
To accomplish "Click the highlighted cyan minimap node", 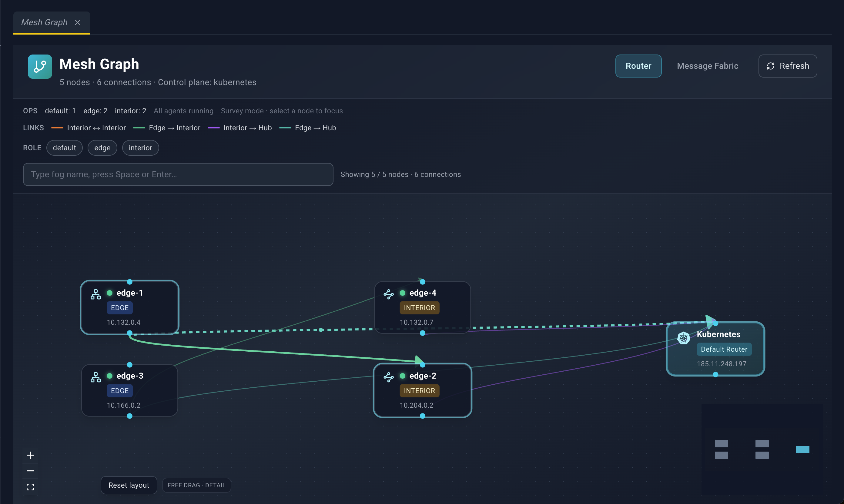I will tap(802, 450).
